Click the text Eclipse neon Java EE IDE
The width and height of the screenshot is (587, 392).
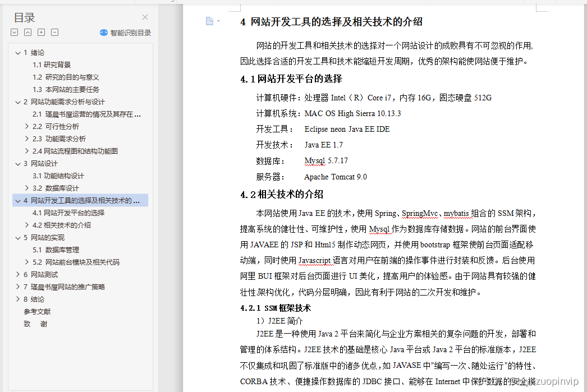click(x=347, y=129)
